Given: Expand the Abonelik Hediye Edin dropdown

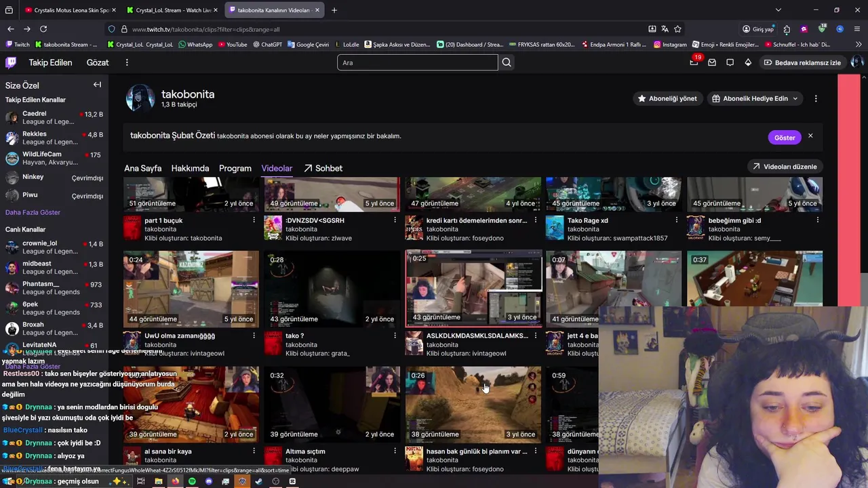Looking at the screenshot, I should point(795,98).
